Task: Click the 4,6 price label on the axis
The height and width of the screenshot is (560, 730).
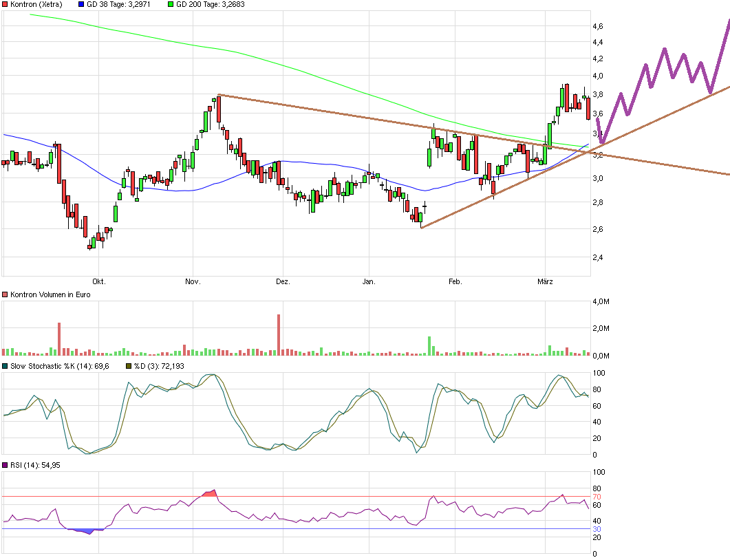Action: coord(598,26)
